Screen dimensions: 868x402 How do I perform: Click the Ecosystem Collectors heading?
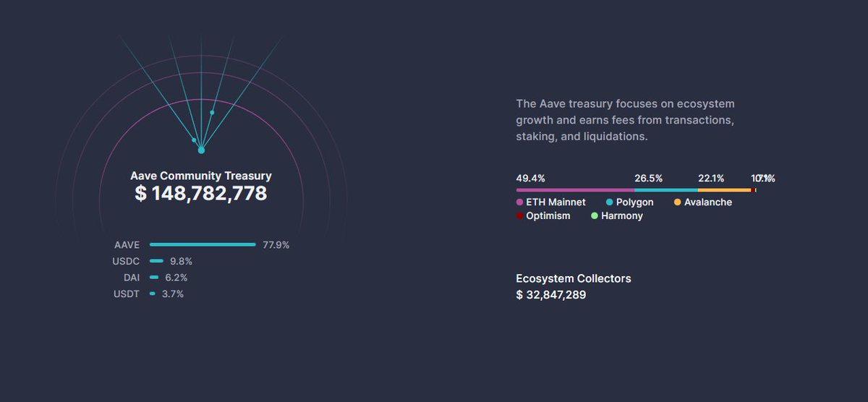click(574, 278)
